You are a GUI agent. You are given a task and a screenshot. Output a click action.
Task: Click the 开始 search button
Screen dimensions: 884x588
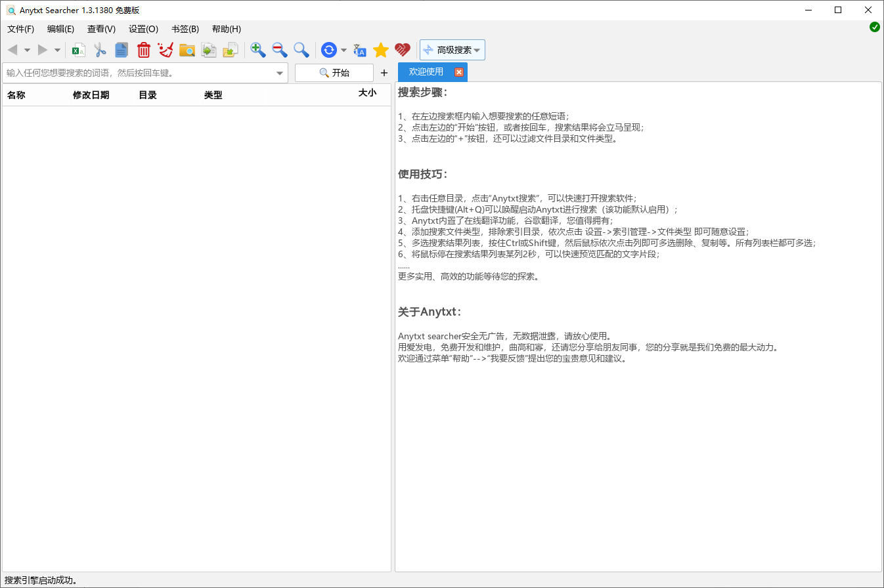(334, 73)
